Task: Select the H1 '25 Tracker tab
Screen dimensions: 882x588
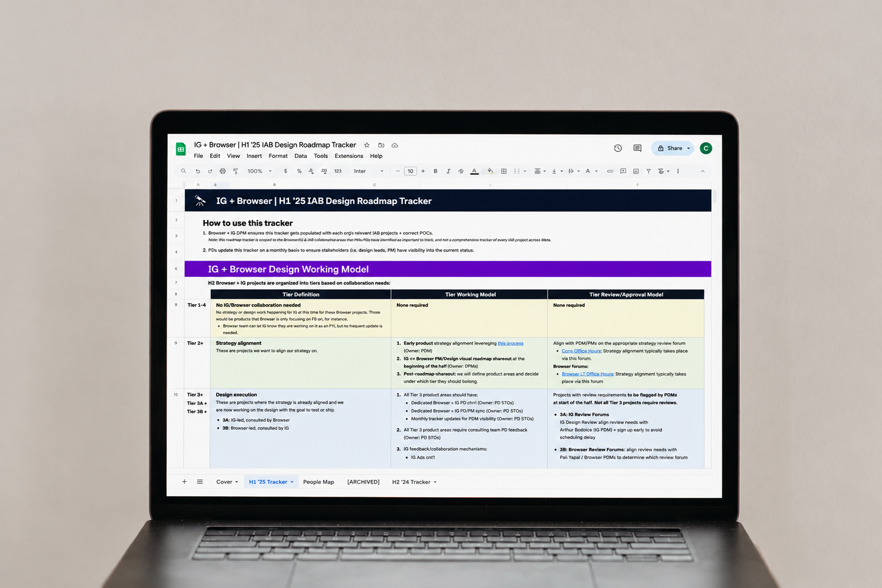Action: point(271,482)
